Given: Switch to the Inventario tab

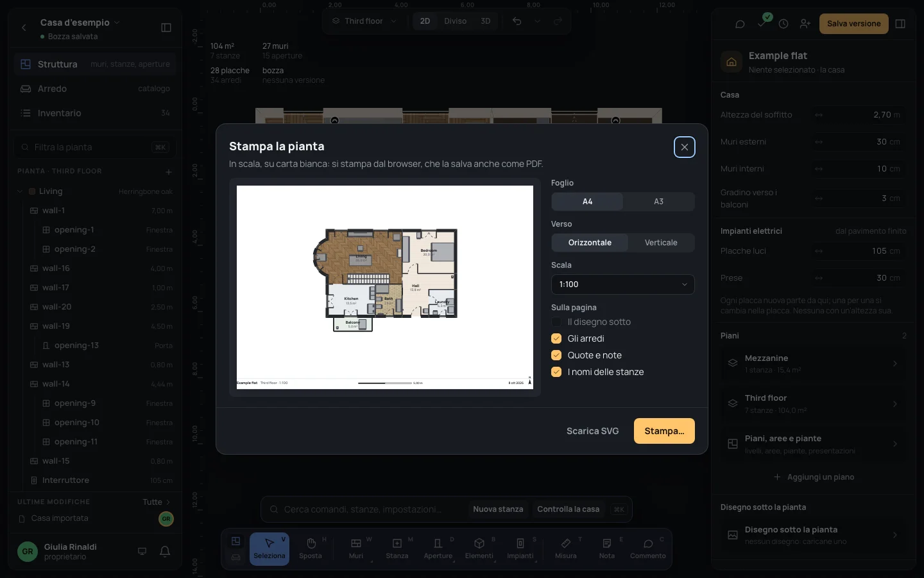Looking at the screenshot, I should [x=95, y=113].
